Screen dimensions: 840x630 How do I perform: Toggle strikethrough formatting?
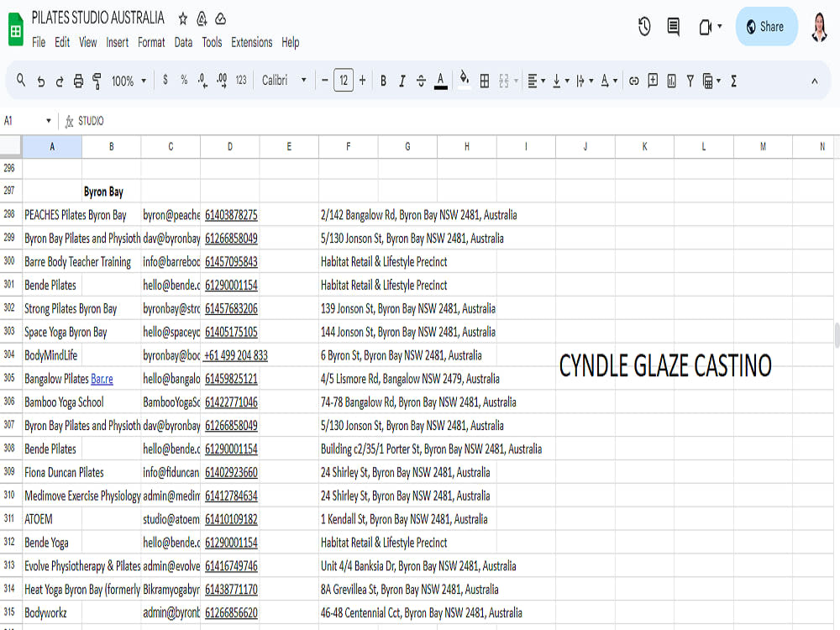pyautogui.click(x=421, y=81)
